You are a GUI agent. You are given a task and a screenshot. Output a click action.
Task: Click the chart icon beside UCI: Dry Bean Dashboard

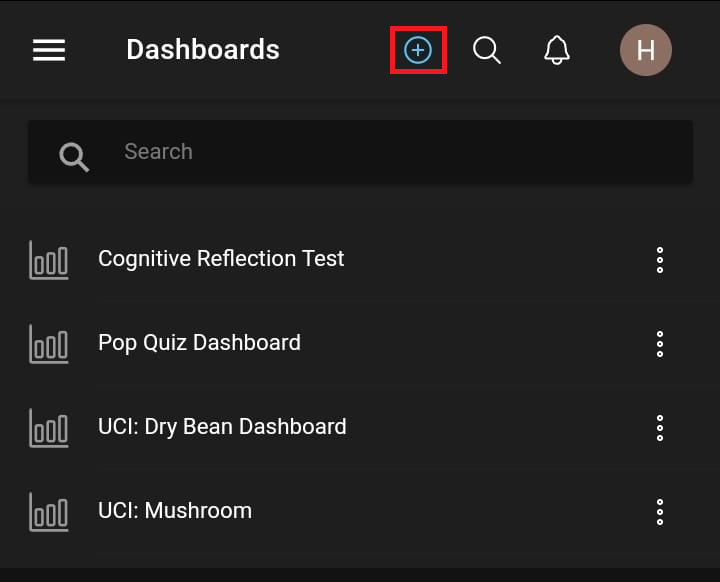(49, 428)
